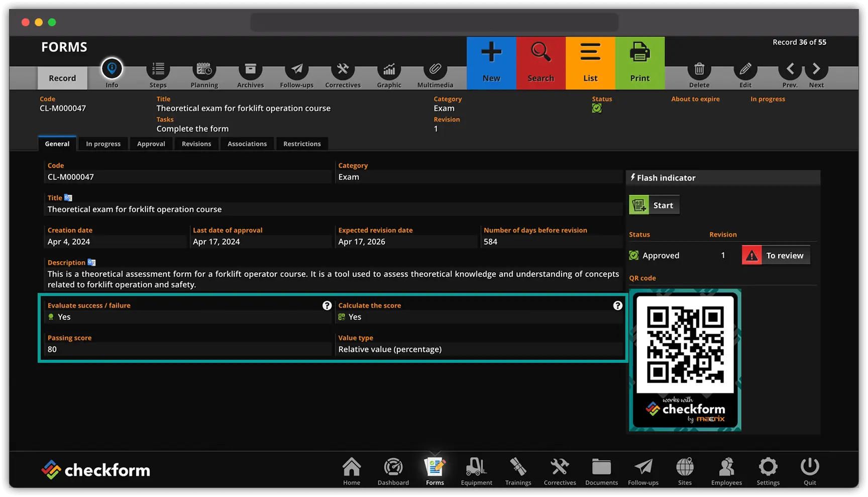The width and height of the screenshot is (868, 497).
Task: Open Employees icon
Action: coord(726,471)
